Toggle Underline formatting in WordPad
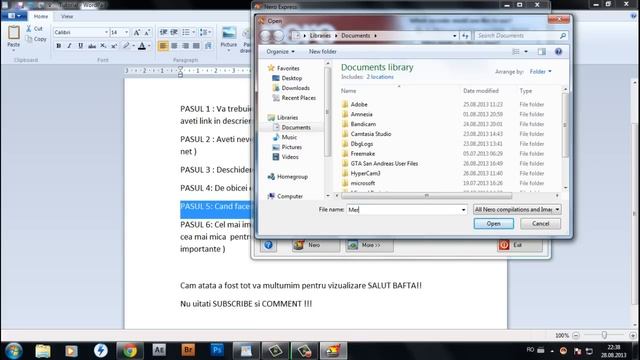This screenshot has height=360, width=640. pos(80,46)
